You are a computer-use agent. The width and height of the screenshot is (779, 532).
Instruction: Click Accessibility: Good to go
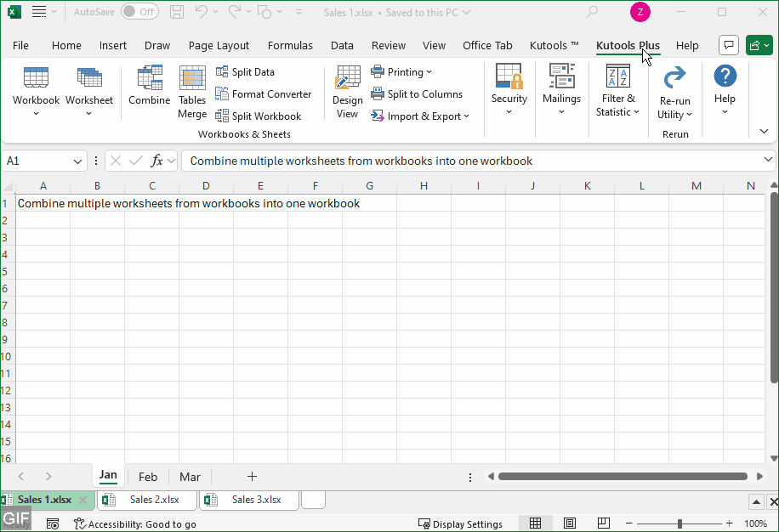pos(134,524)
